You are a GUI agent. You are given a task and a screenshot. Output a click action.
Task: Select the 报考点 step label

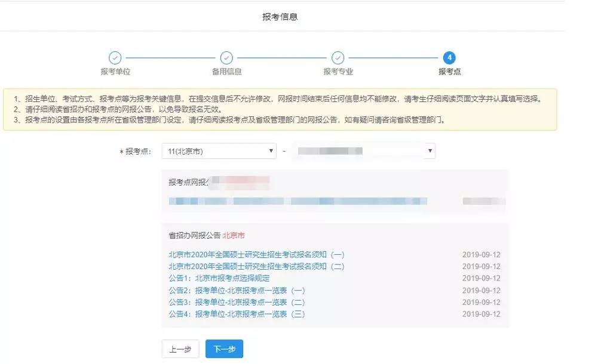pyautogui.click(x=449, y=72)
